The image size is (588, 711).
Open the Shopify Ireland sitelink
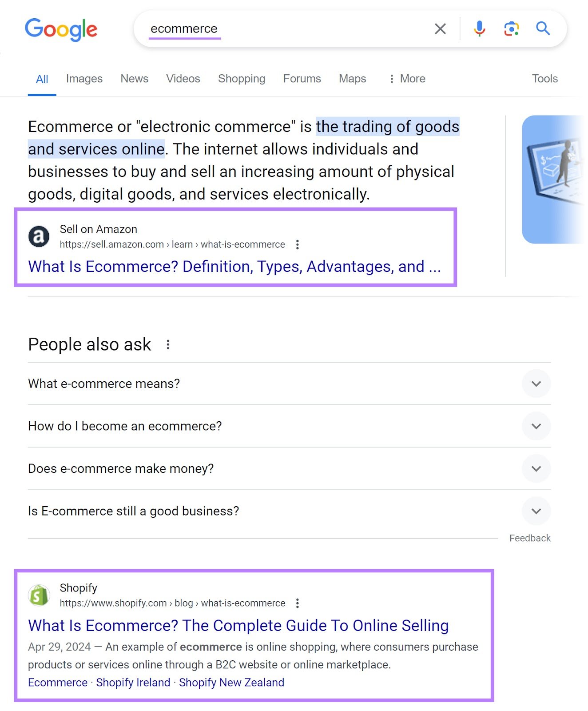click(133, 683)
